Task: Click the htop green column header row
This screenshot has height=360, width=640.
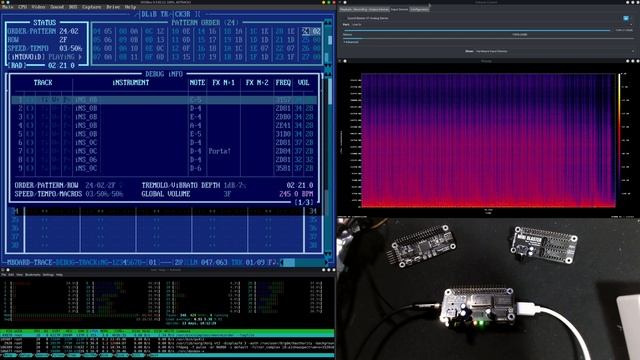Action: (x=167, y=331)
